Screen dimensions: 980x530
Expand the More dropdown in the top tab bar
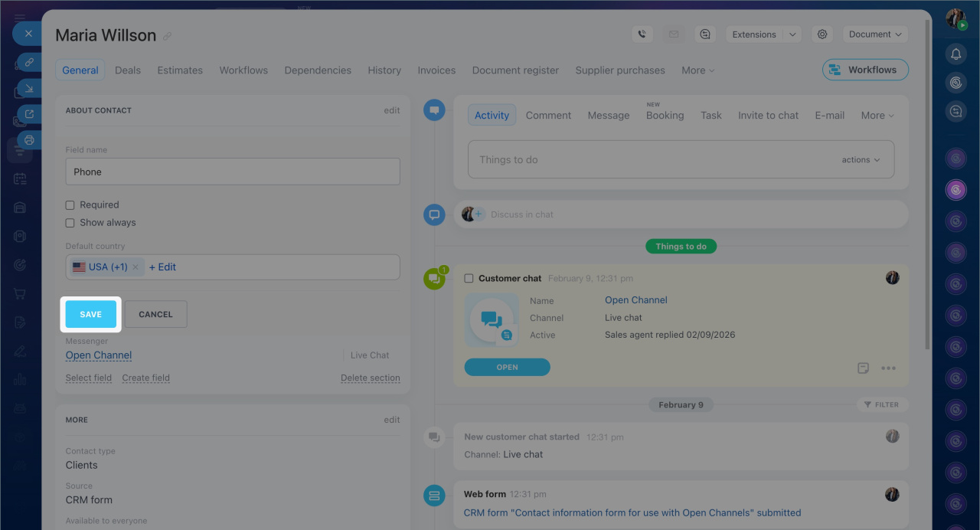[x=697, y=70]
